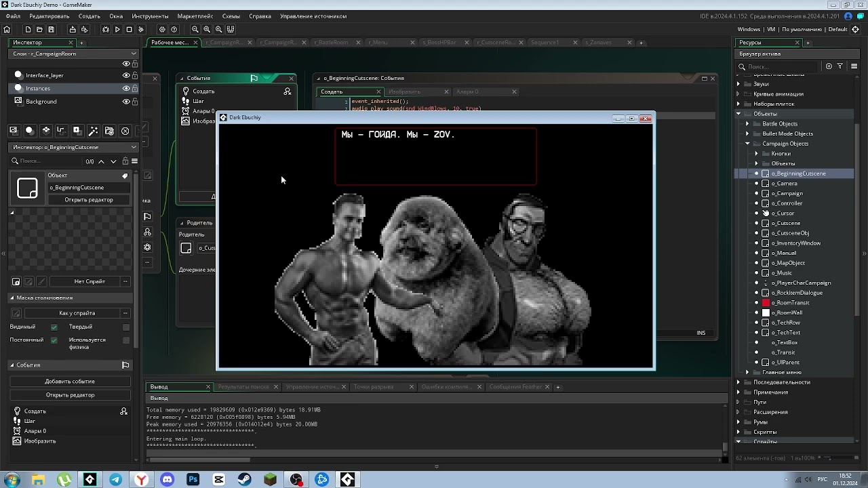The width and height of the screenshot is (868, 488).
Task: Expand the Battle Objects folder
Action: pyautogui.click(x=747, y=124)
